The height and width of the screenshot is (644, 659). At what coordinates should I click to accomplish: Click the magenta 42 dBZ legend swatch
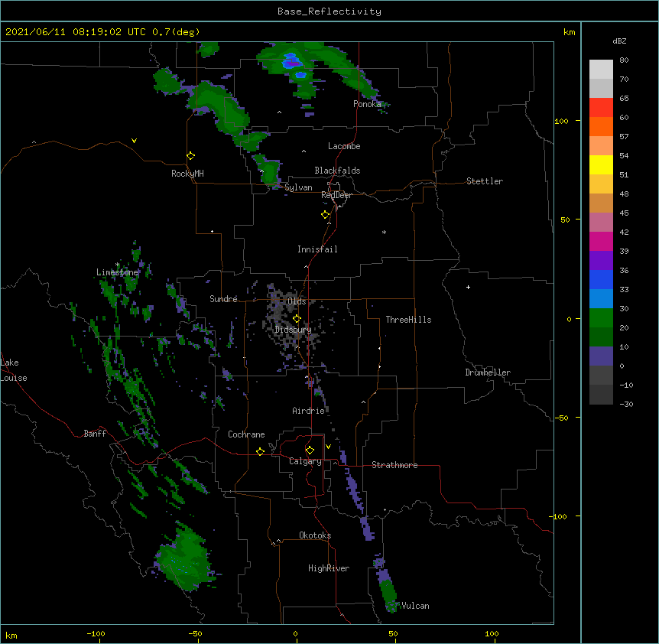[601, 241]
